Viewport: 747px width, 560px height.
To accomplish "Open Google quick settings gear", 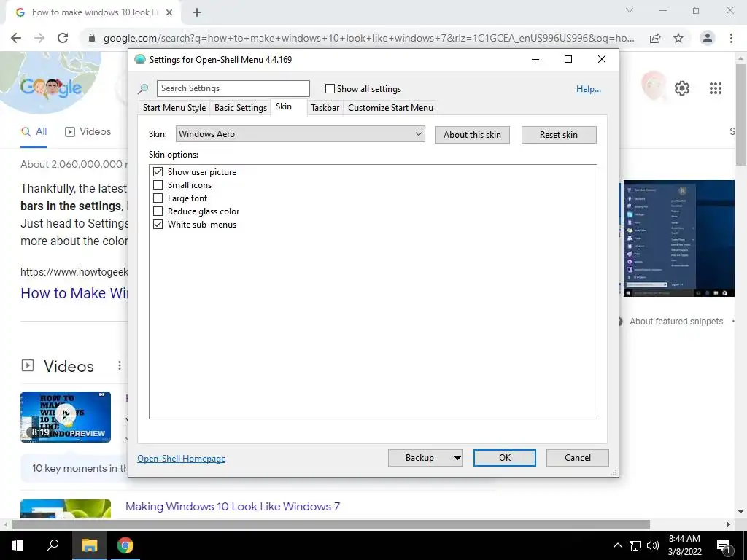I will 682,88.
